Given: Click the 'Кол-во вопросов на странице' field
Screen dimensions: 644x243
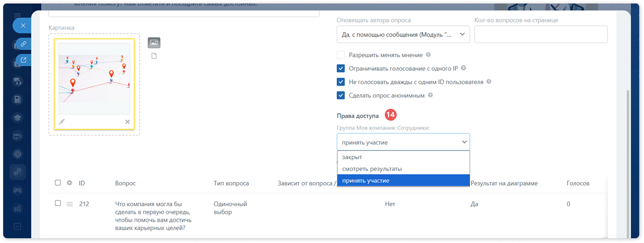Looking at the screenshot, I should coord(541,35).
